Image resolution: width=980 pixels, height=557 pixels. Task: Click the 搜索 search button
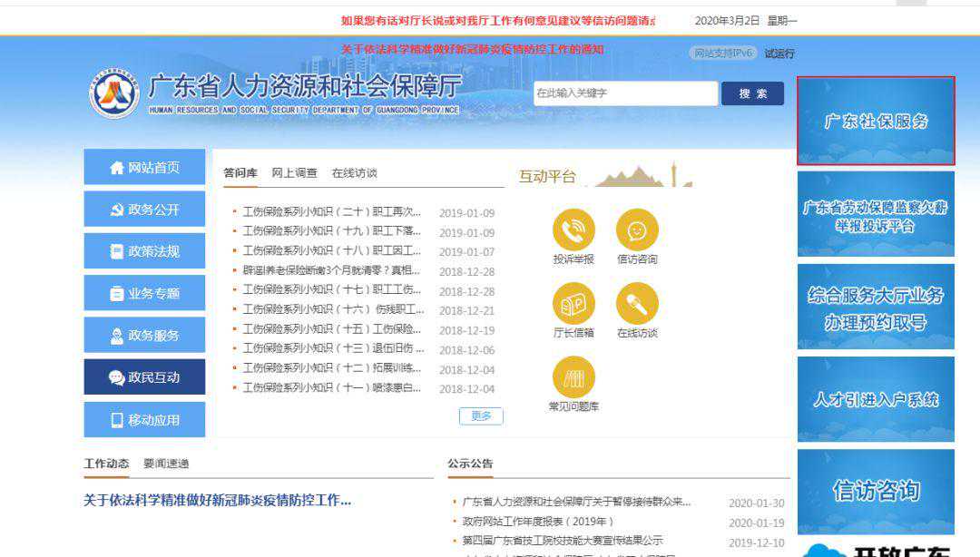click(x=755, y=93)
